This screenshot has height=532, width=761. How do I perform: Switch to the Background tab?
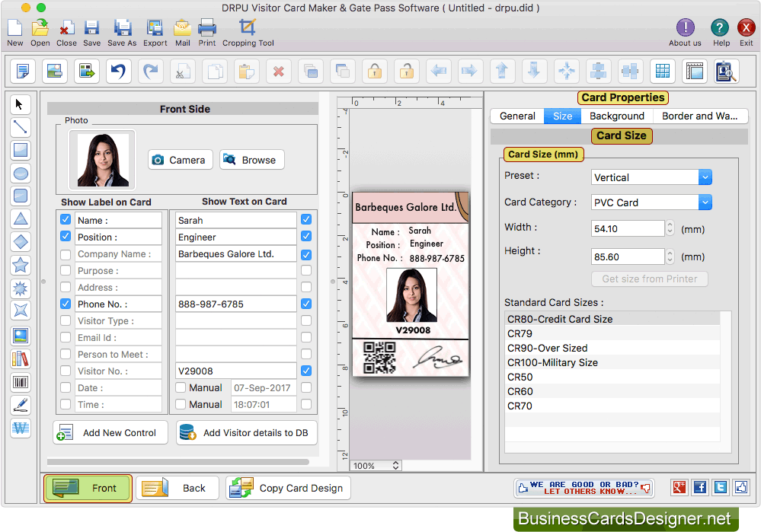617,116
